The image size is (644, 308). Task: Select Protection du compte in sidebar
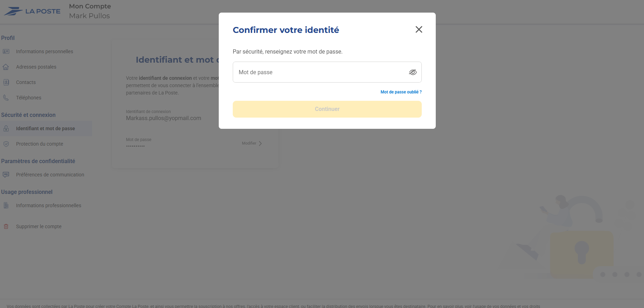[x=40, y=144]
